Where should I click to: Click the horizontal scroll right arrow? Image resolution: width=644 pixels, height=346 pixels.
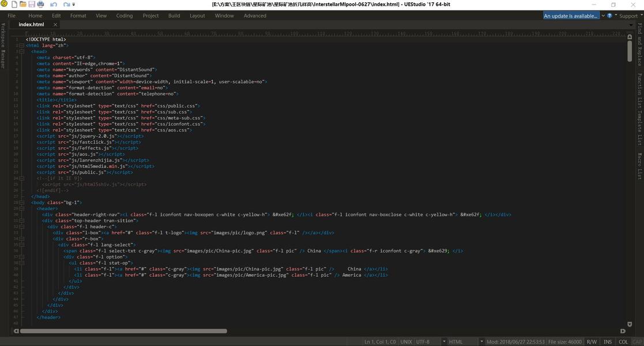[x=623, y=331]
